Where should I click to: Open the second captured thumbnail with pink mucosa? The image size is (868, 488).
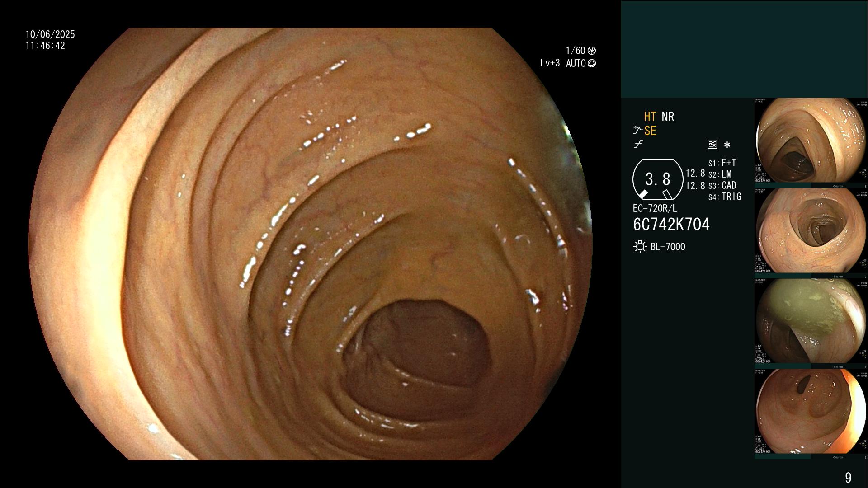point(811,230)
